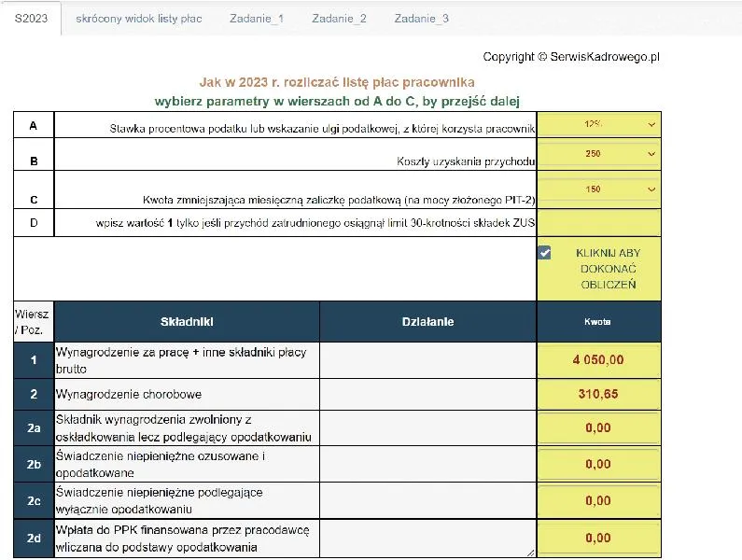
Task: Open the tax rate dropdown showing 12%
Action: (598, 124)
